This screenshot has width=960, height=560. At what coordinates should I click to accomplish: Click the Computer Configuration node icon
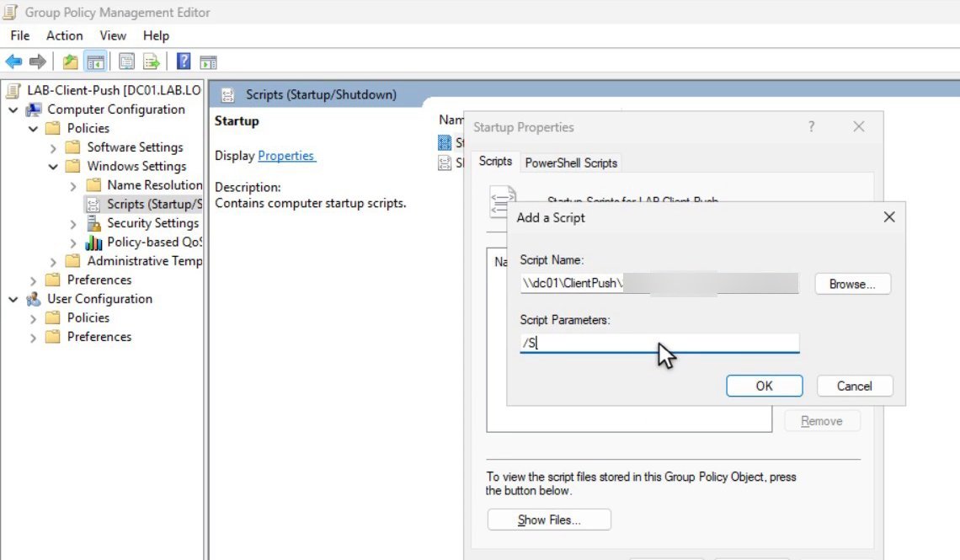point(34,109)
